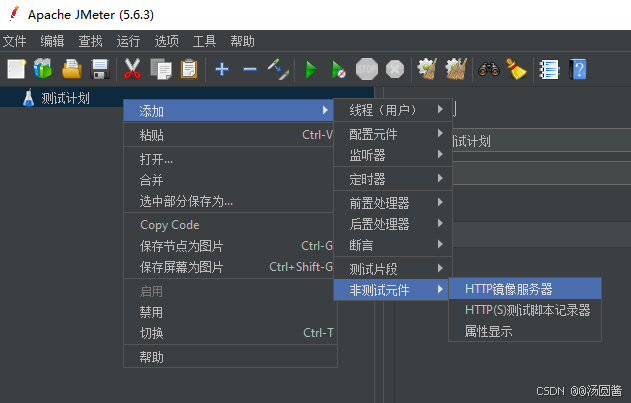
Task: Expand 非测试元件 submenu
Action: tap(391, 289)
